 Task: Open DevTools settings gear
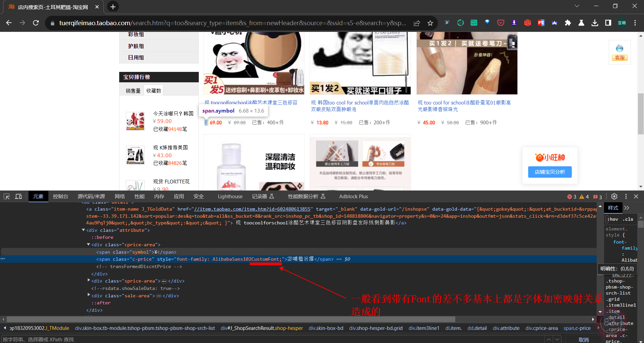[x=614, y=197]
